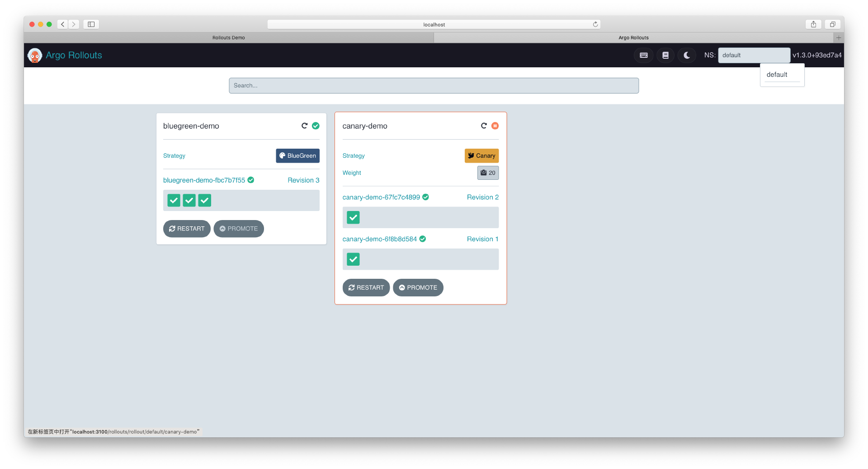Click 'Revision 1' label on canary-demo

point(483,239)
